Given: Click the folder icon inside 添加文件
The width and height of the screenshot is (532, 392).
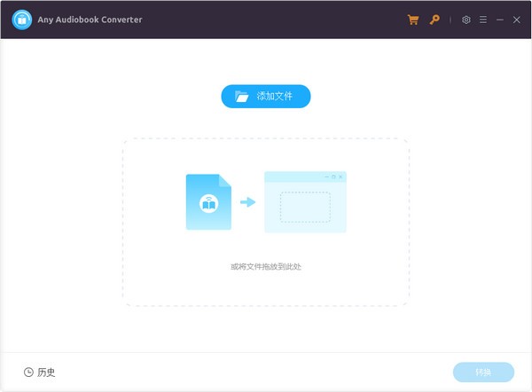Looking at the screenshot, I should (x=241, y=96).
